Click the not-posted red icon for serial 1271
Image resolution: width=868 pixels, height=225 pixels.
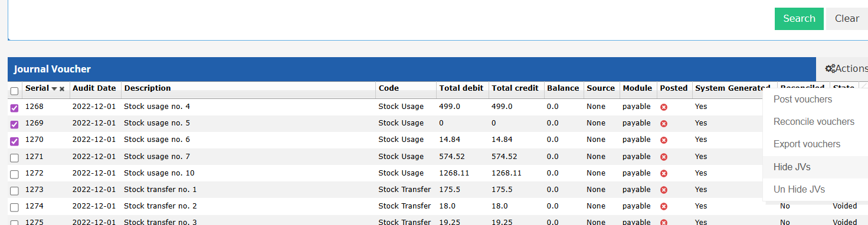pyautogui.click(x=664, y=157)
